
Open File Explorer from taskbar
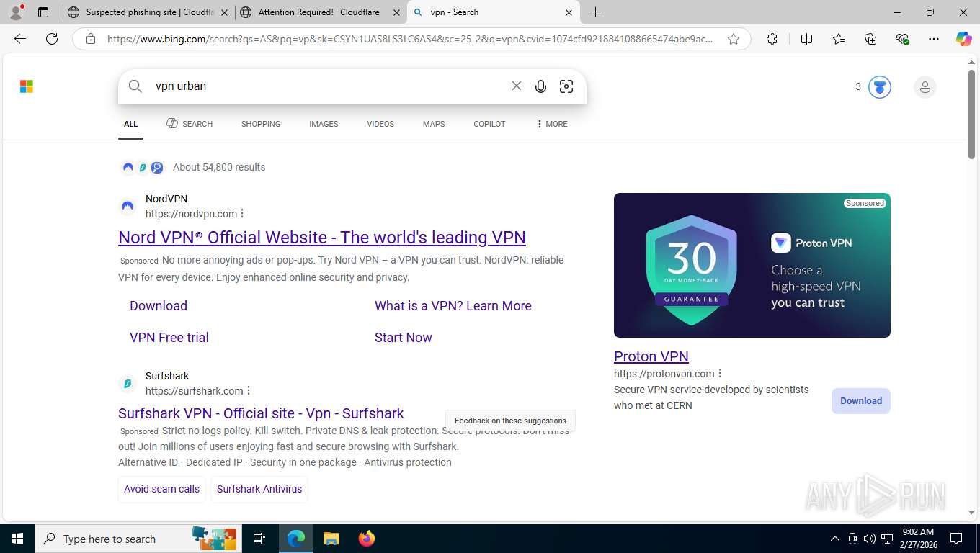point(331,539)
